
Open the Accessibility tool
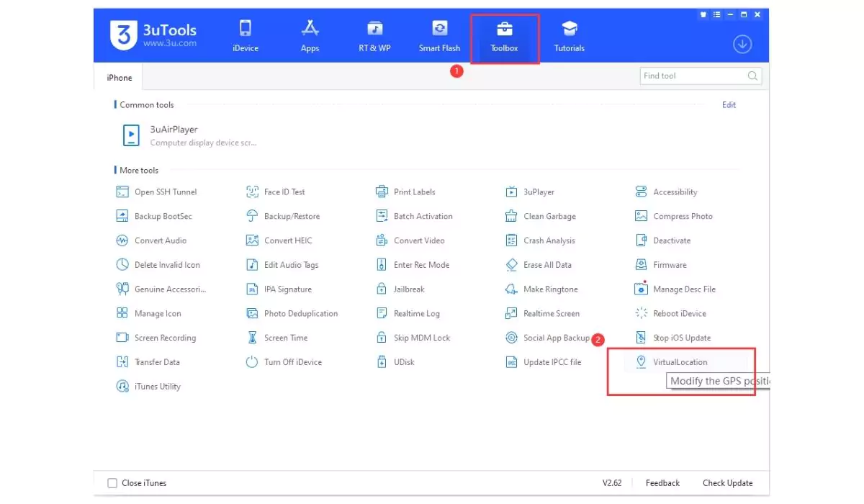pyautogui.click(x=666, y=192)
